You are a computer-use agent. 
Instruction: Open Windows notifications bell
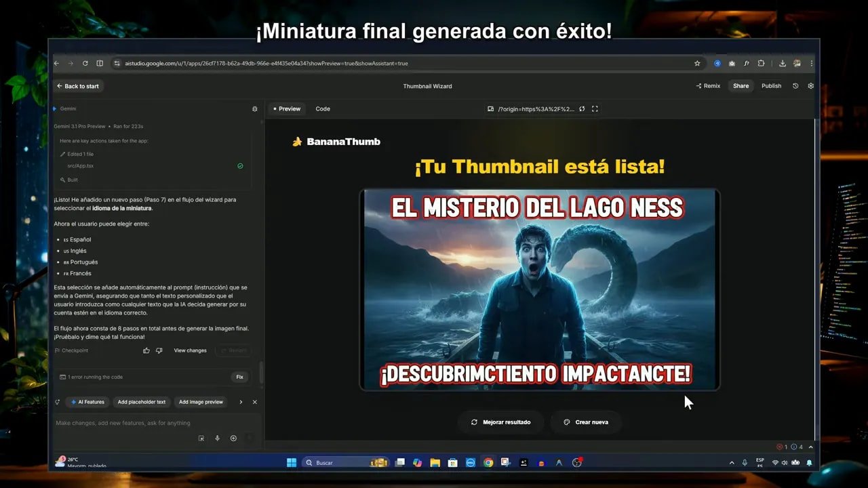(x=809, y=463)
